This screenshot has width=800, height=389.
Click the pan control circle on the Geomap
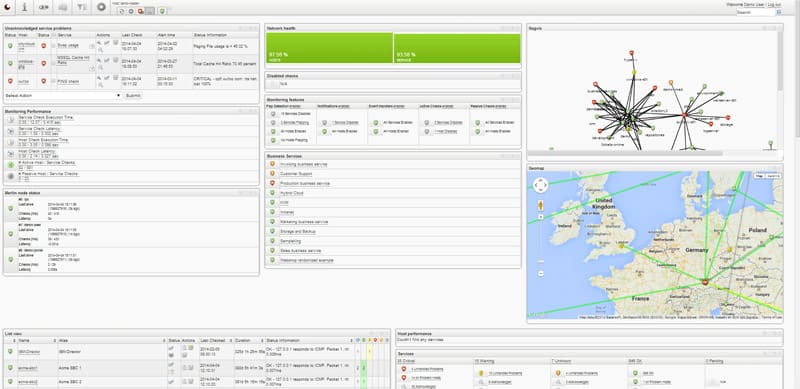(x=540, y=185)
